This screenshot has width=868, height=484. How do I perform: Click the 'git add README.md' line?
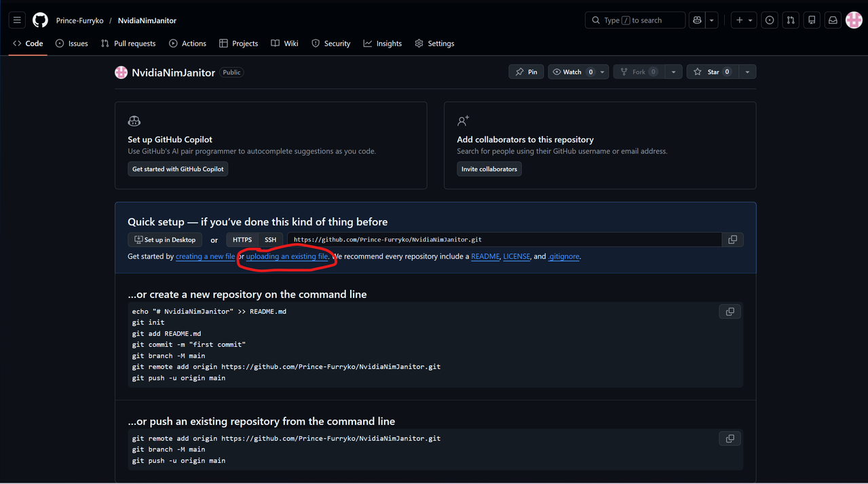tap(167, 334)
